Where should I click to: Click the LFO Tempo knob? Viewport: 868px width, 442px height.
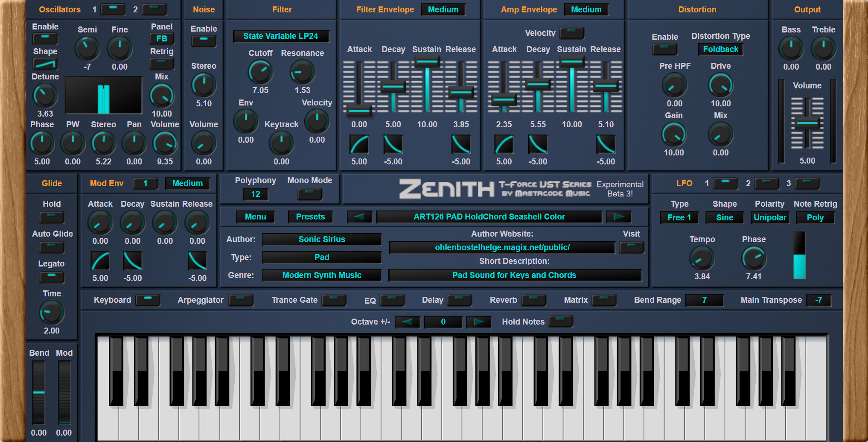702,258
